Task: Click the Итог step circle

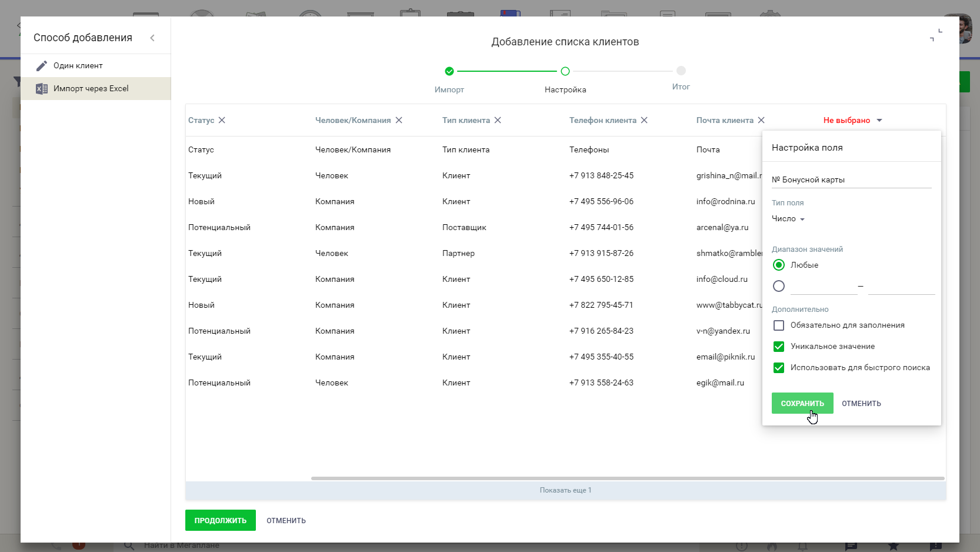Action: click(x=681, y=71)
